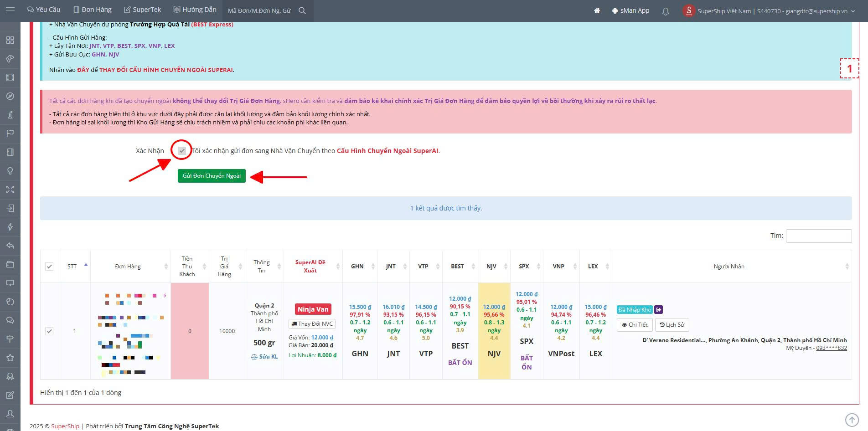Click the star icon in sidebar
Image resolution: width=868 pixels, height=431 pixels.
(x=10, y=358)
